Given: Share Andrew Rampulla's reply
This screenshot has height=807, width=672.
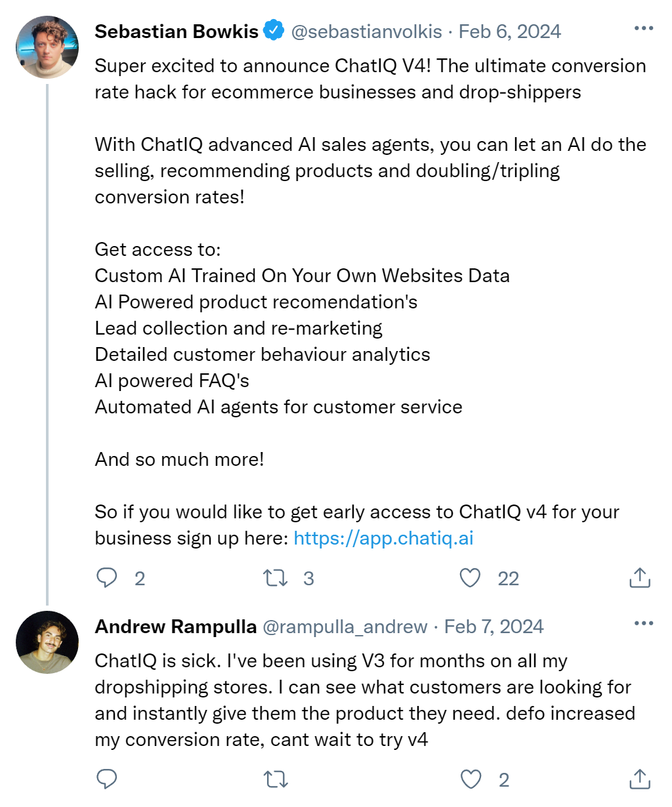Looking at the screenshot, I should [639, 779].
